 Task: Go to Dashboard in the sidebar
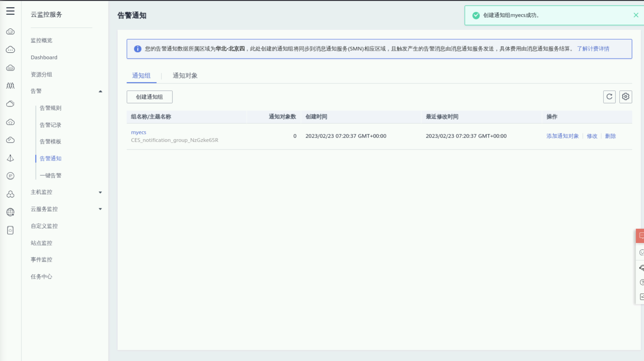pos(44,57)
